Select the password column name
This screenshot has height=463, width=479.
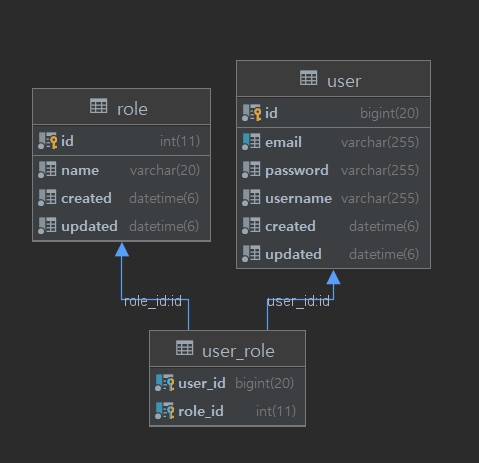pos(297,171)
